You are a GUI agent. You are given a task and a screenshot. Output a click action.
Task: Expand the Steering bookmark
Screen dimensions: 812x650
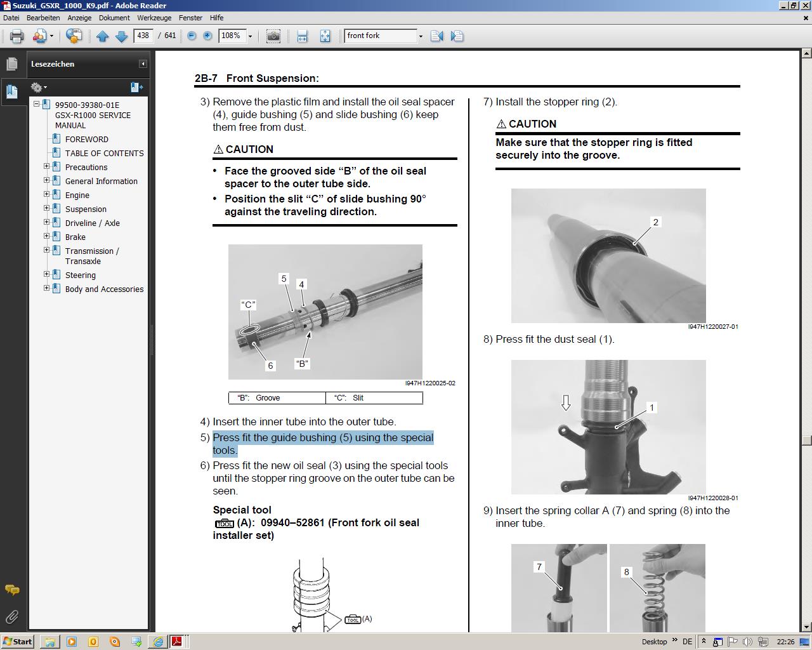pyautogui.click(x=46, y=274)
